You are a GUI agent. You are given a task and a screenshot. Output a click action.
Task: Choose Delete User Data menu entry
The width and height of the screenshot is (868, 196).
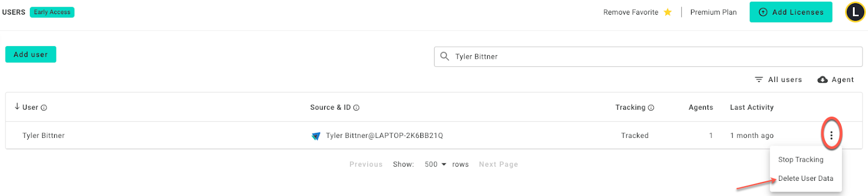806,179
